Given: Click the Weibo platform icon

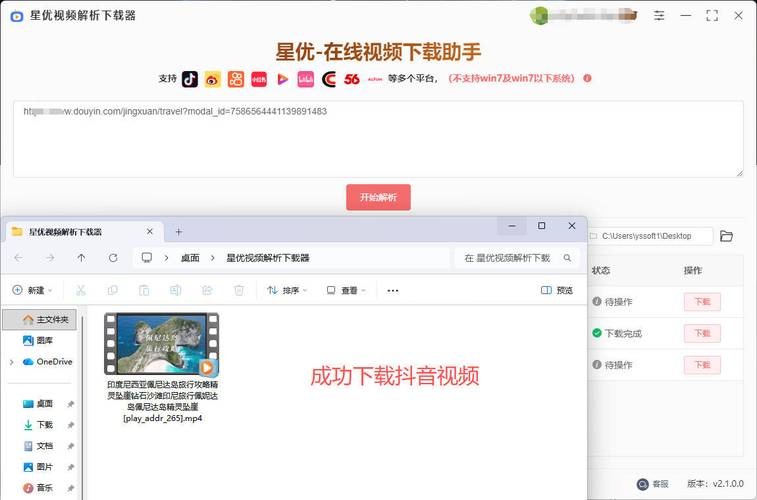Looking at the screenshot, I should [213, 79].
